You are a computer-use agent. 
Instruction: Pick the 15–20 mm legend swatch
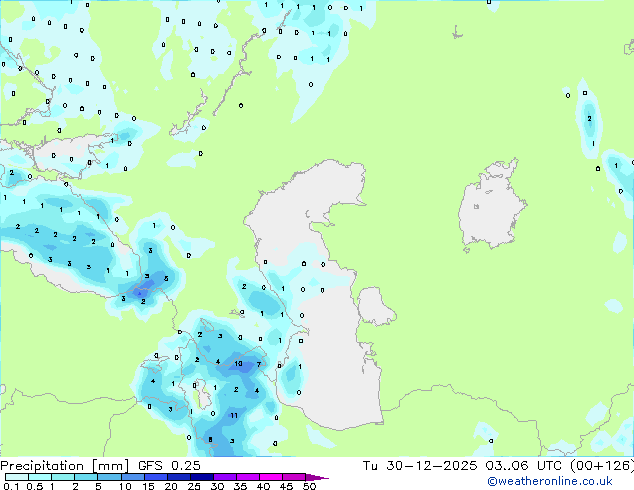(x=155, y=477)
